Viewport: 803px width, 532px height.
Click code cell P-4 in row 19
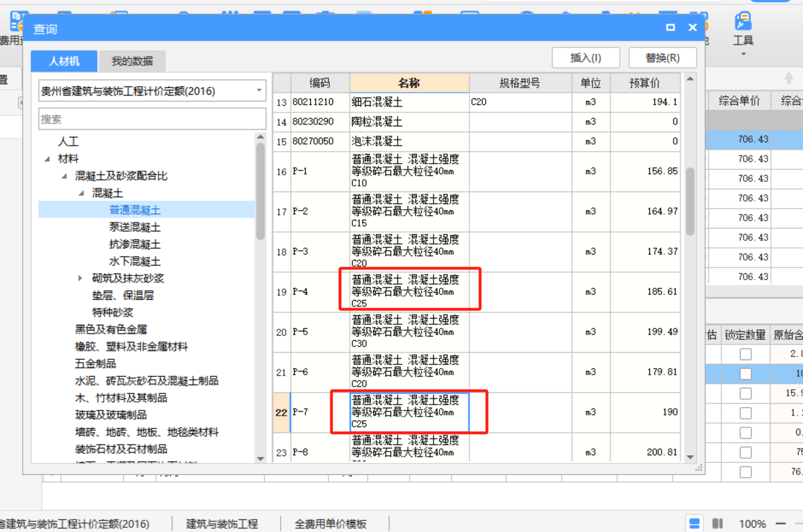(x=320, y=292)
